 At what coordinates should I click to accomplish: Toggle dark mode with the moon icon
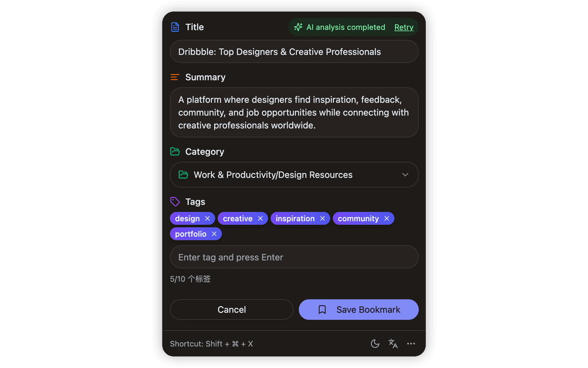point(375,344)
